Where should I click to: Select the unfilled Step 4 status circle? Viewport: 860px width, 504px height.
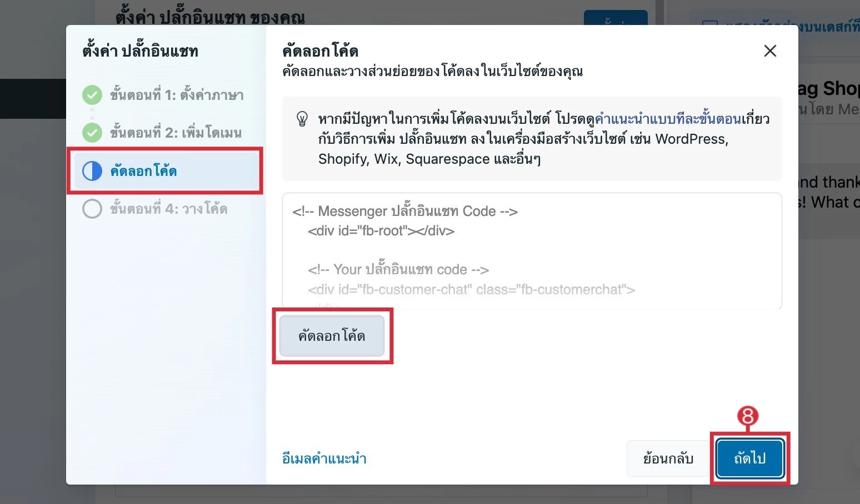click(x=92, y=209)
